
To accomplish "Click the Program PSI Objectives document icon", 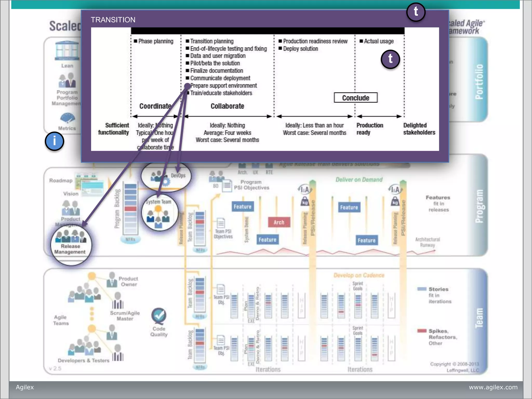I will (x=227, y=186).
